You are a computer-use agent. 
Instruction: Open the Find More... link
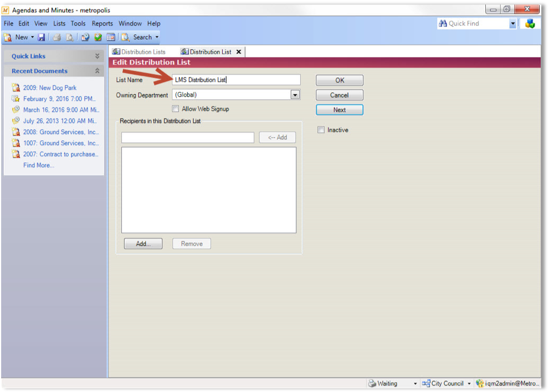click(x=39, y=165)
